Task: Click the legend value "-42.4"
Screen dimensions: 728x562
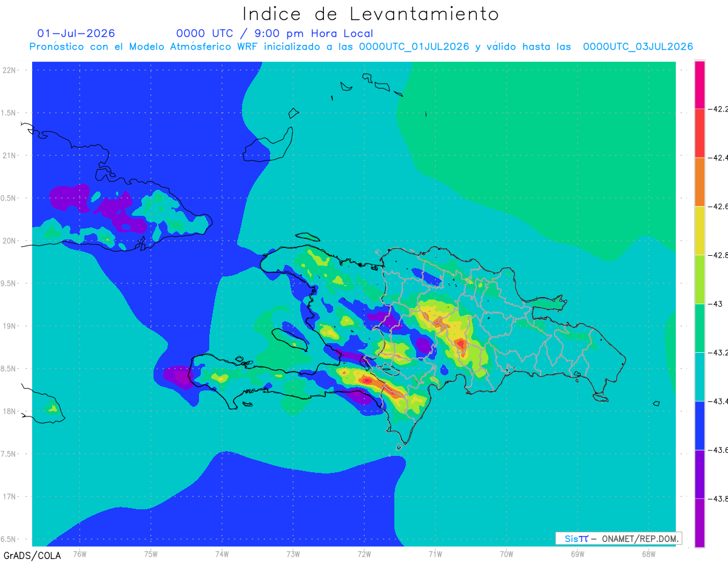Action: (x=719, y=158)
